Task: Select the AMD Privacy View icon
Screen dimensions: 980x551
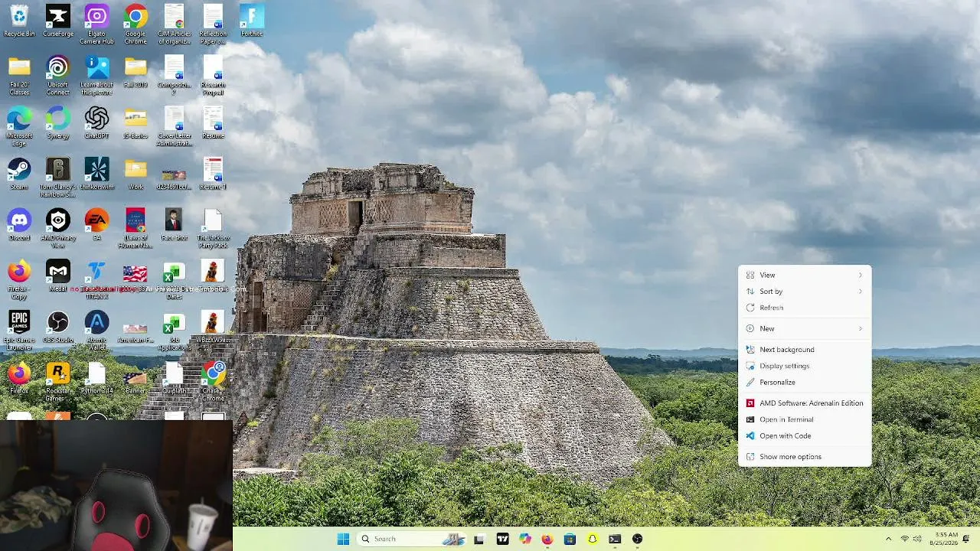Action: click(58, 228)
